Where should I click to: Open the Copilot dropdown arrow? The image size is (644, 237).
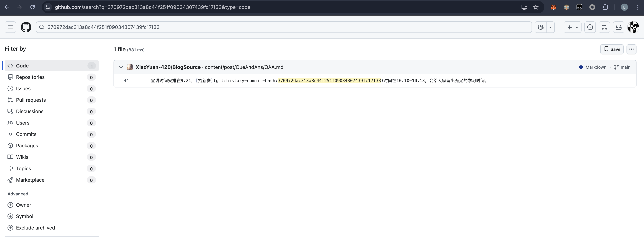pos(550,27)
